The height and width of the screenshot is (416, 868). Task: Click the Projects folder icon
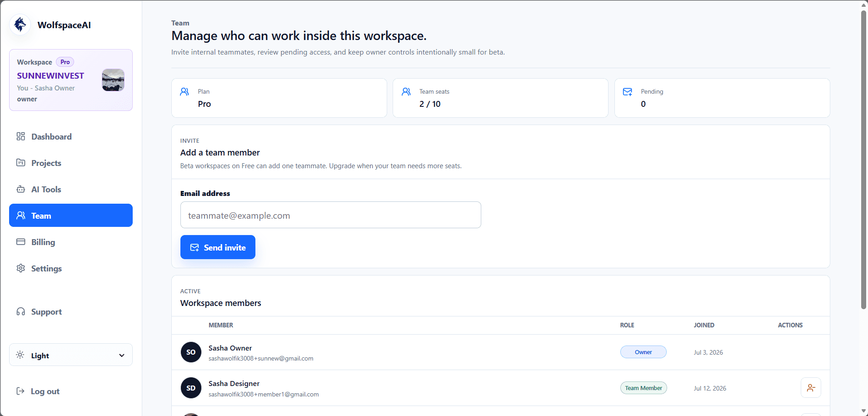click(x=21, y=163)
